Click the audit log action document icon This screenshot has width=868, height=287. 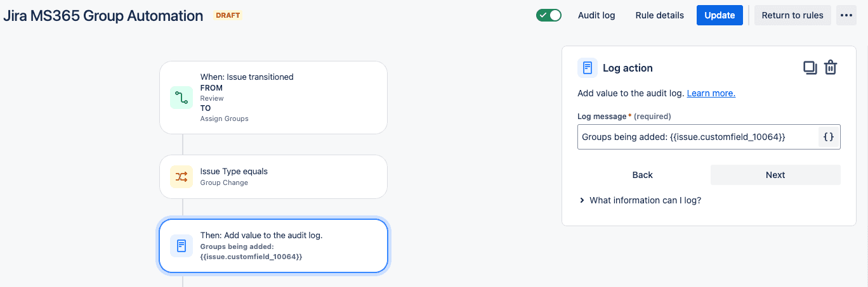point(181,246)
